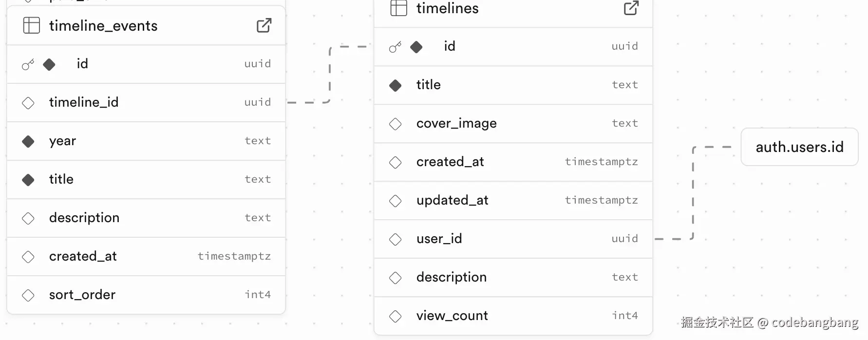
Task: Click the primary key icon in timeline_events id row
Action: point(28,64)
